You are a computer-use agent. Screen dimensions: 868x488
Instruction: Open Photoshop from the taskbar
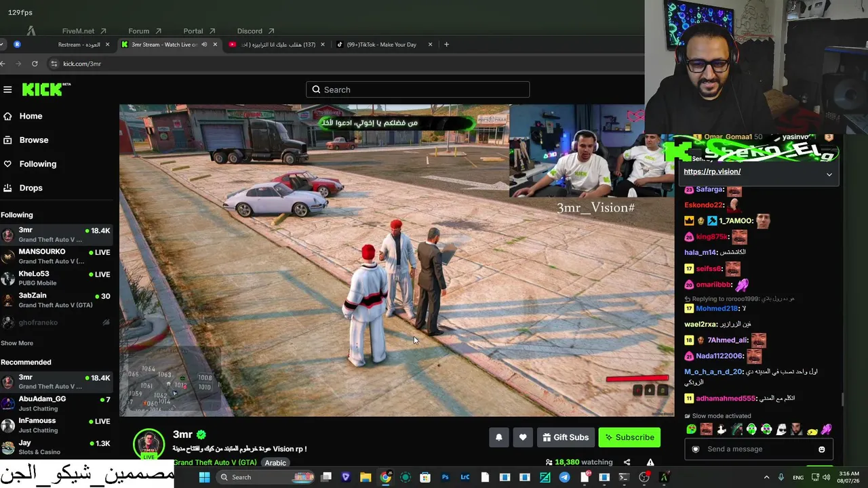tap(445, 477)
